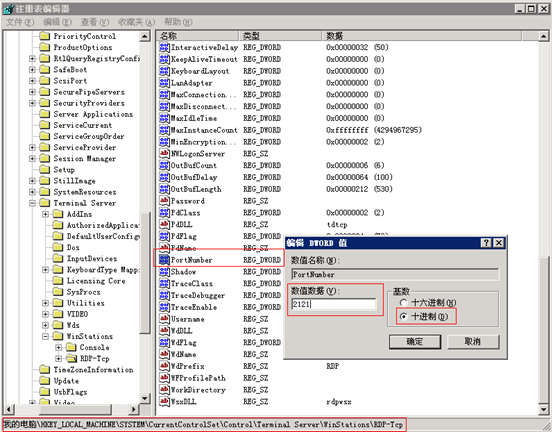The width and height of the screenshot is (552, 432).
Task: Select the 十进制 (decimal) radio button
Action: coord(403,317)
